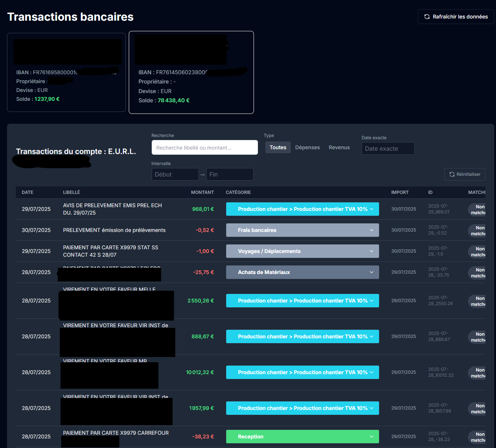Open category dropdown for the 968,01 € transaction

click(x=302, y=209)
